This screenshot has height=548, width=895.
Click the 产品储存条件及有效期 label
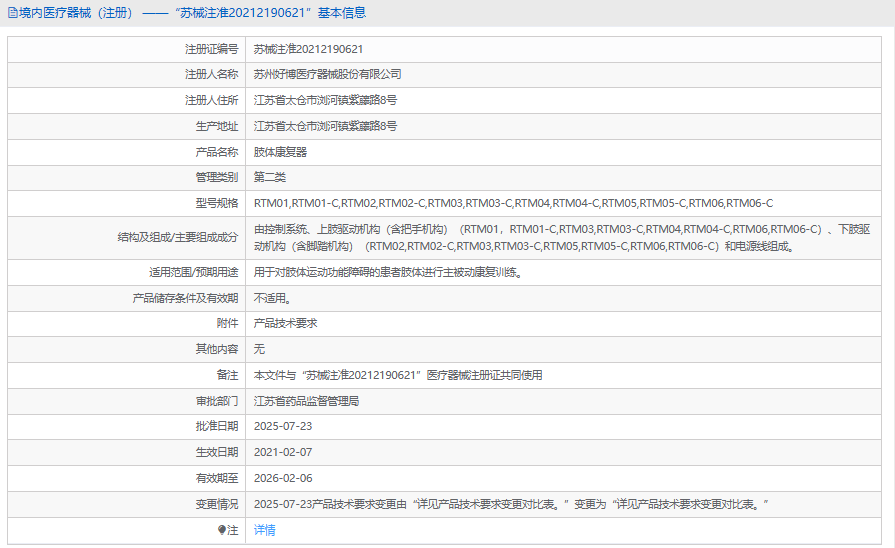(186, 299)
